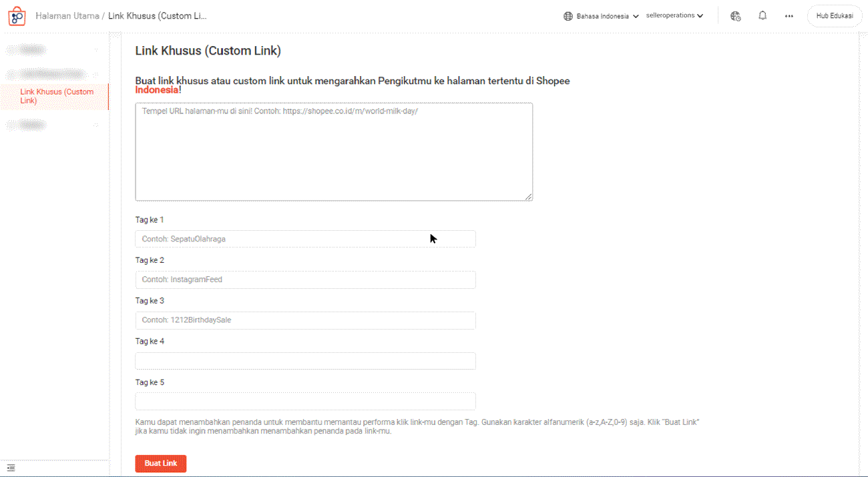This screenshot has width=868, height=477.
Task: Click the Bahasa Indonesia globe icon
Action: click(x=568, y=16)
